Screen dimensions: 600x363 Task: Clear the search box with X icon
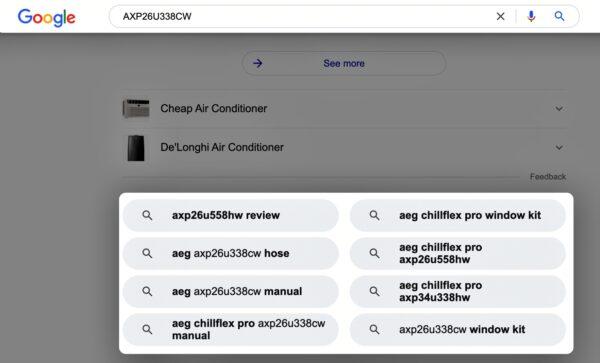501,16
